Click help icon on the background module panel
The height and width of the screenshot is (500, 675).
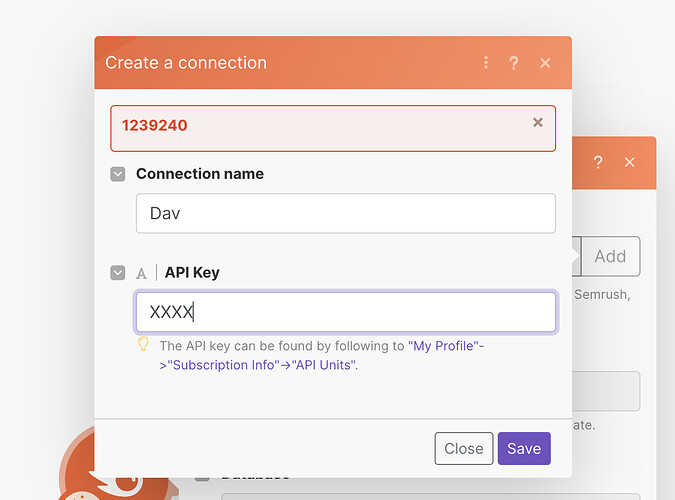pos(598,162)
